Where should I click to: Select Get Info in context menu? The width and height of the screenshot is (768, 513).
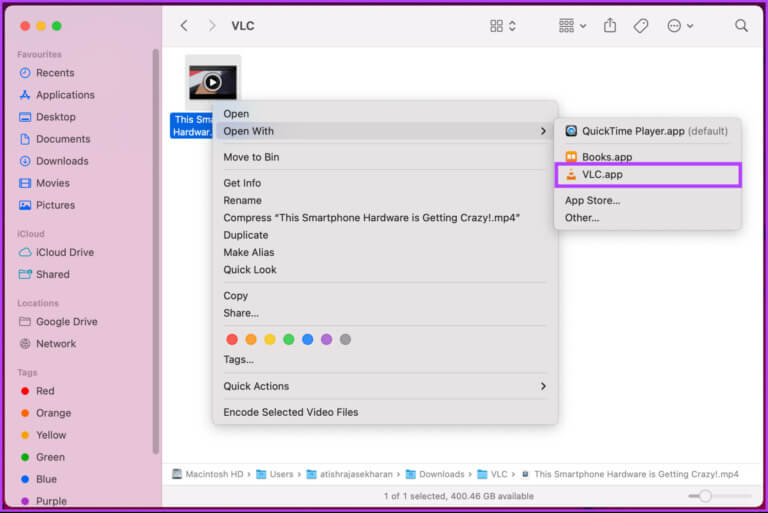(x=242, y=183)
